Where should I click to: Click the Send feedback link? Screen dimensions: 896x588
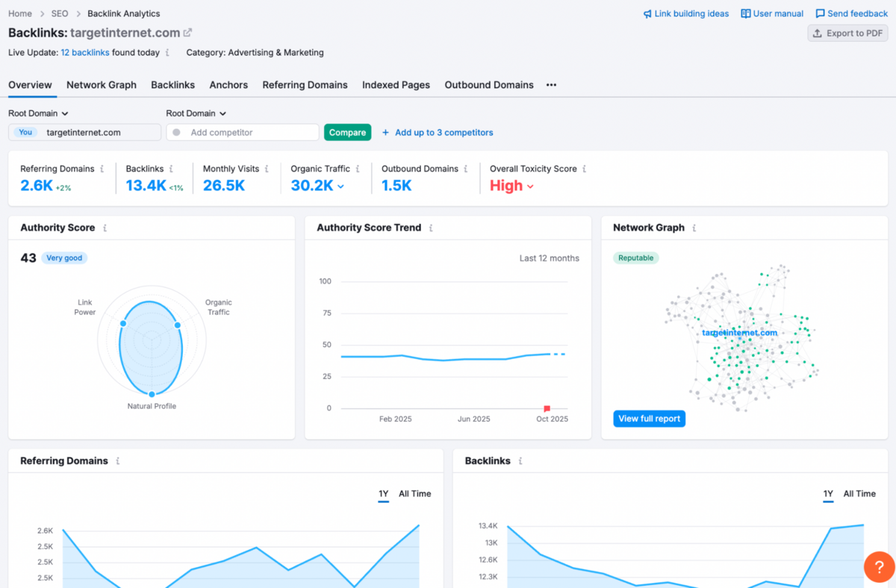[857, 13]
